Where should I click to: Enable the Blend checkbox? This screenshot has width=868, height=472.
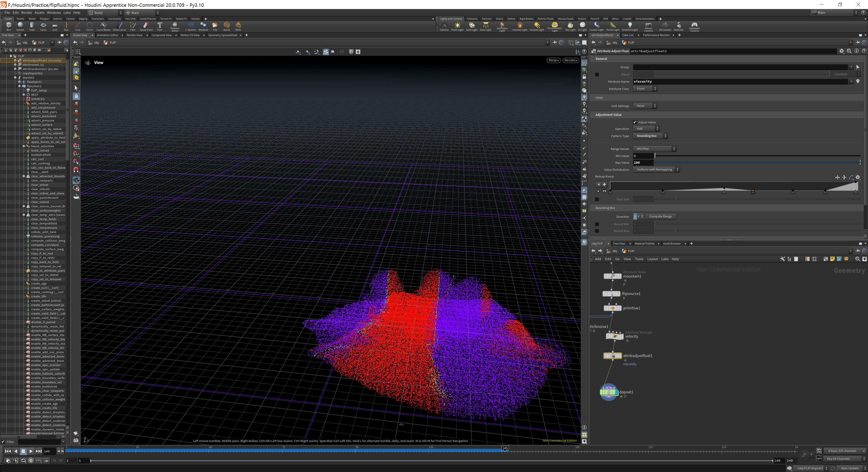coord(597,74)
